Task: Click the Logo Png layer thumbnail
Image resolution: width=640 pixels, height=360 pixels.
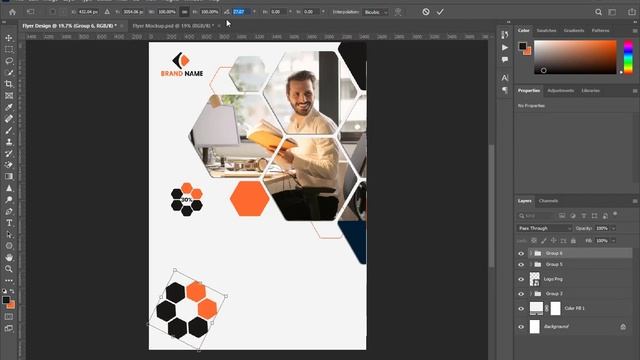Action: coord(535,279)
